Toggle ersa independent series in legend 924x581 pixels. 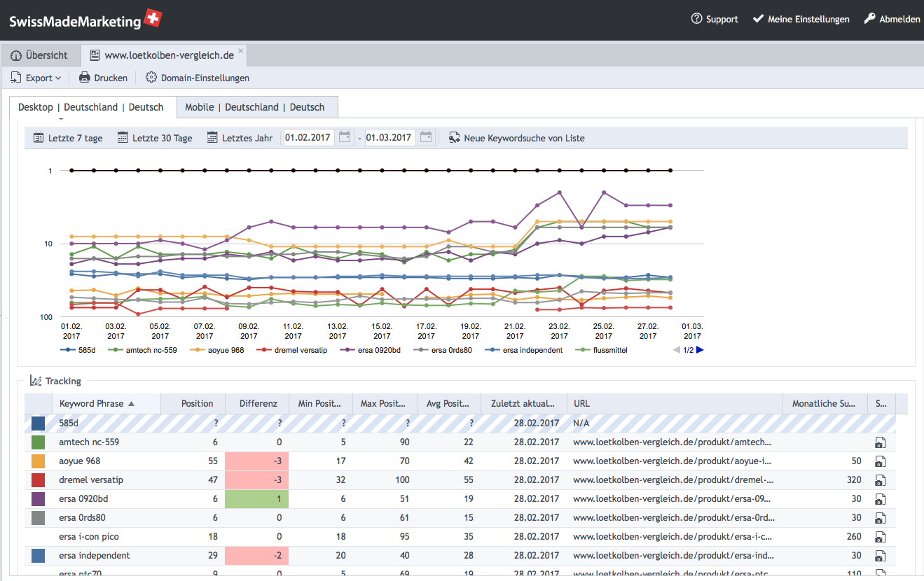[x=525, y=350]
